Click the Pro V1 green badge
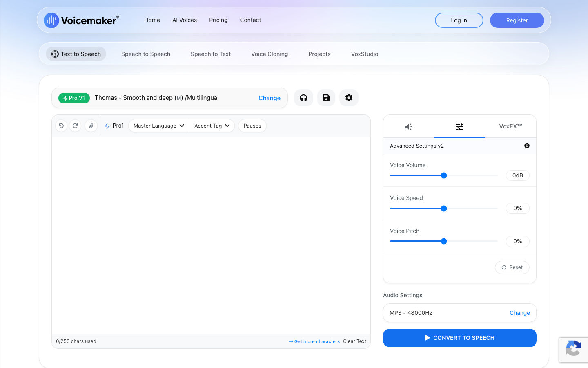The image size is (588, 368). coord(74,98)
